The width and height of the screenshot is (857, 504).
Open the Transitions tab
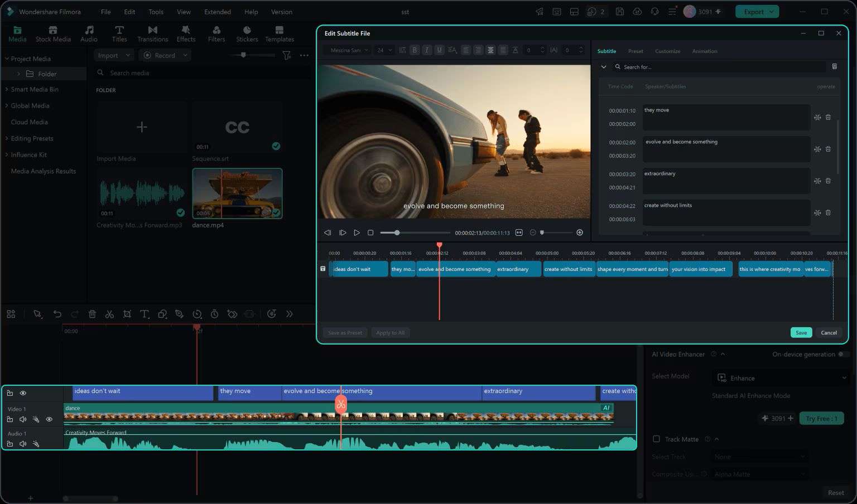pyautogui.click(x=153, y=34)
